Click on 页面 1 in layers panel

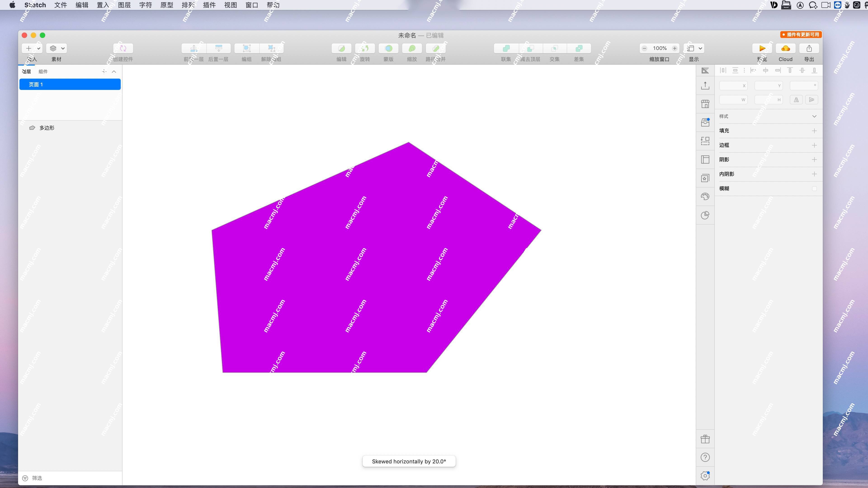tap(70, 84)
